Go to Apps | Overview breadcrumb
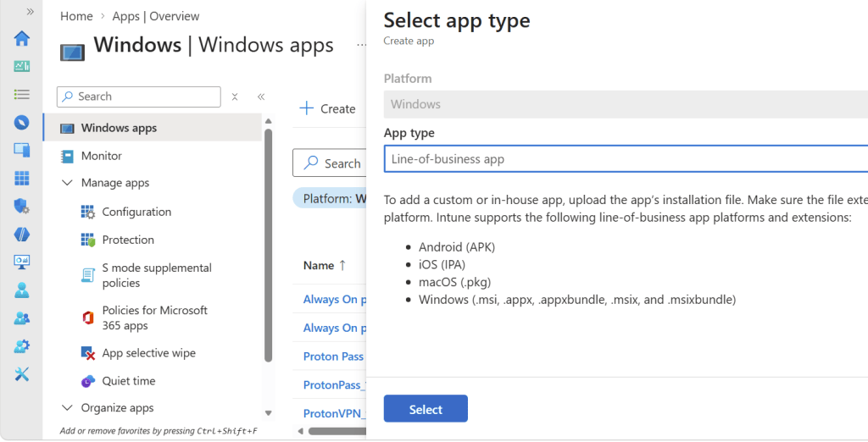Viewport: 868px width, 442px height. coord(156,17)
